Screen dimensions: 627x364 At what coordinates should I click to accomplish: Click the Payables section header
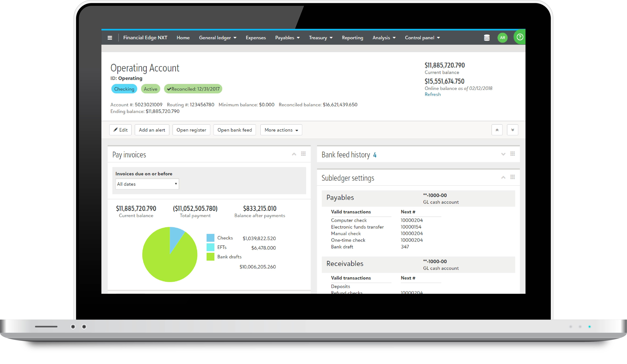418,198
